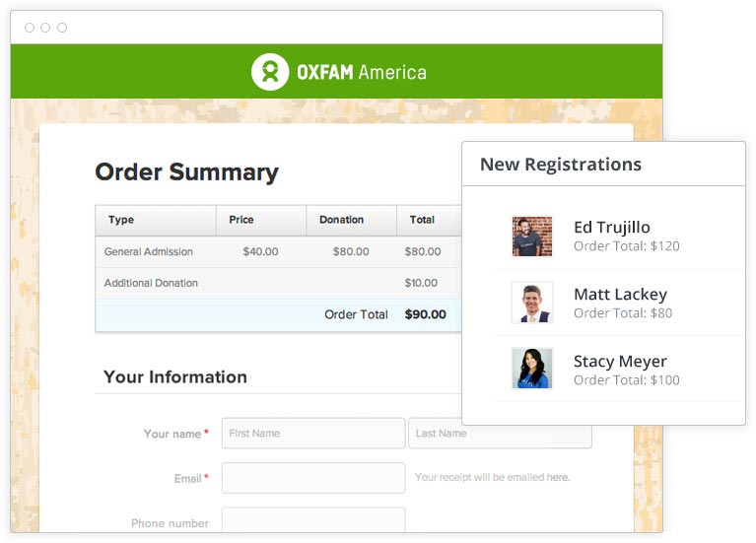Focus the First Name input field
The image size is (756, 543).
pyautogui.click(x=313, y=433)
